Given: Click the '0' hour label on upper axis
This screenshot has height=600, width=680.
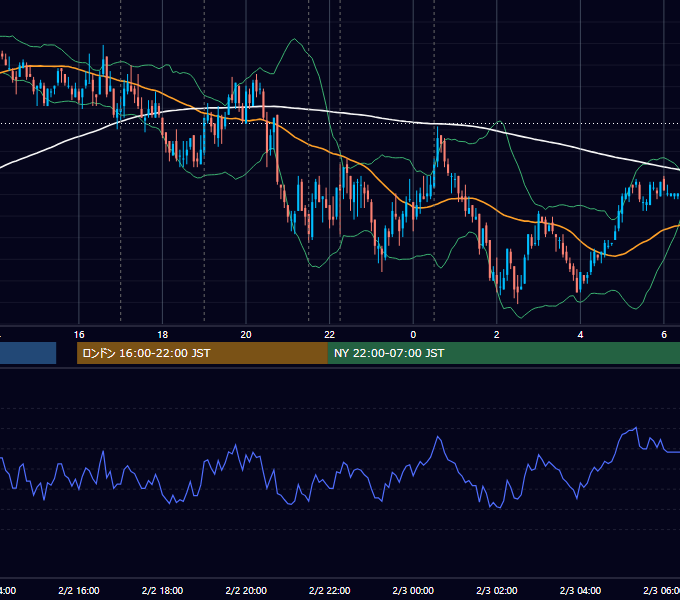Looking at the screenshot, I should 413,335.
